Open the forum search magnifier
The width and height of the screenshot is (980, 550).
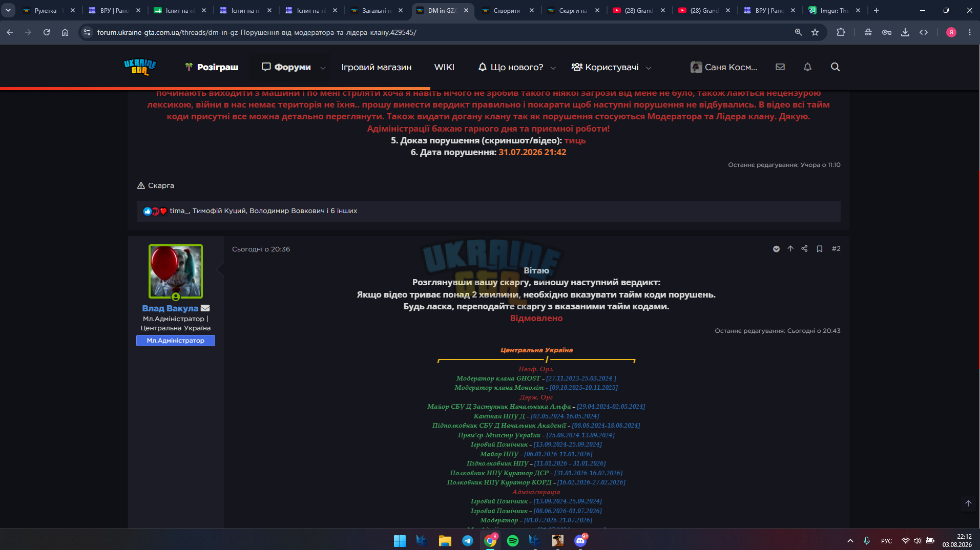click(835, 67)
